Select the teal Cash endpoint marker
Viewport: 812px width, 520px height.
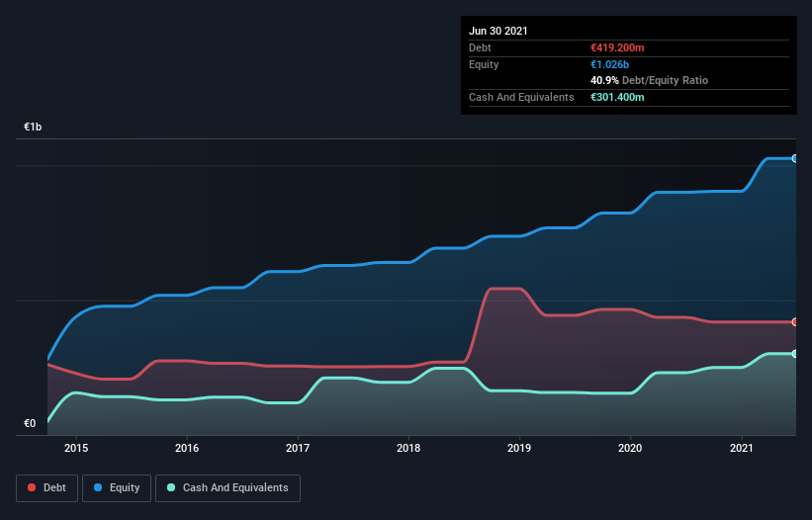click(x=795, y=354)
